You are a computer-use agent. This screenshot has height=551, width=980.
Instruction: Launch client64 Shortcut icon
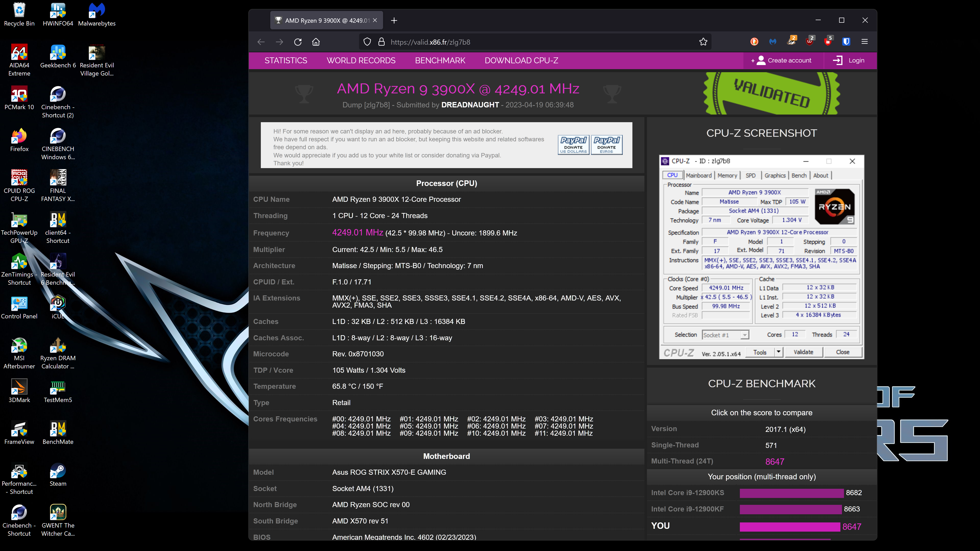[x=58, y=228]
